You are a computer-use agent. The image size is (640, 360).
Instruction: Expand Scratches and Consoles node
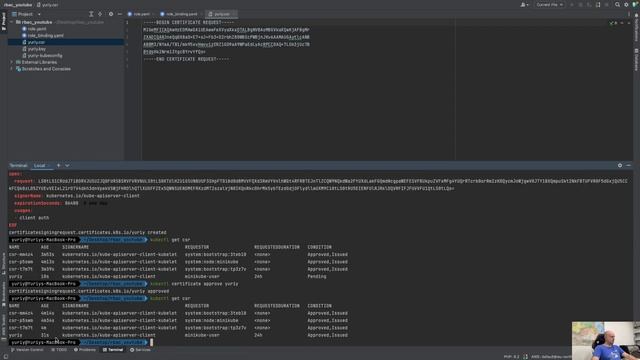[11, 69]
